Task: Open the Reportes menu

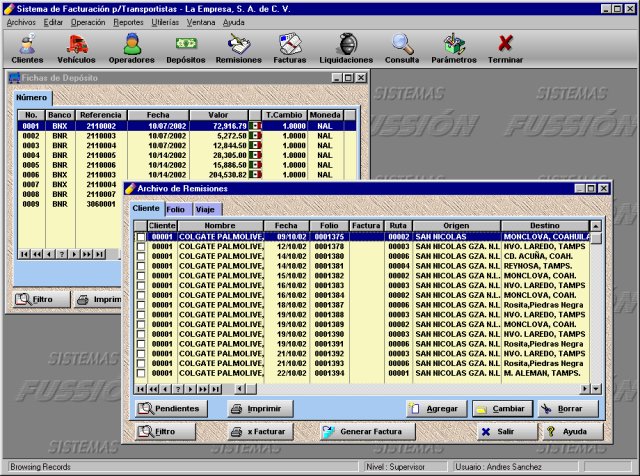Action: click(128, 21)
